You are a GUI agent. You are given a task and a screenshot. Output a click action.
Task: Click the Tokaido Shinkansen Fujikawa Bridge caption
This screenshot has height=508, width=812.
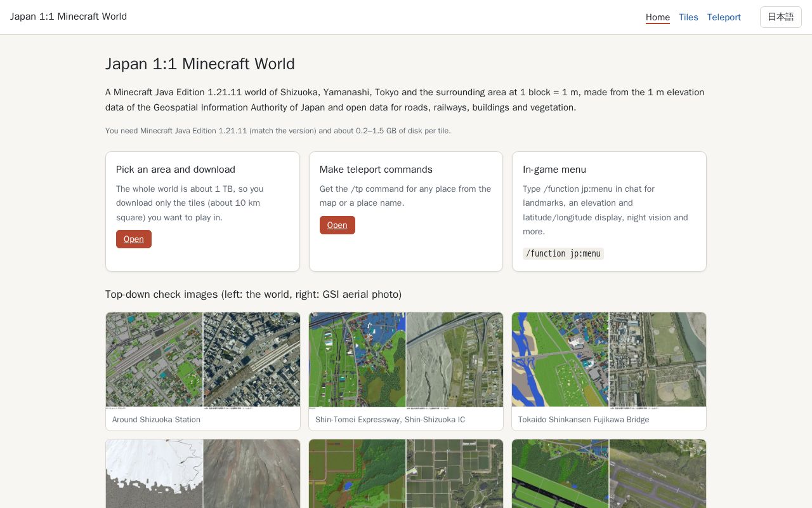[x=584, y=420]
